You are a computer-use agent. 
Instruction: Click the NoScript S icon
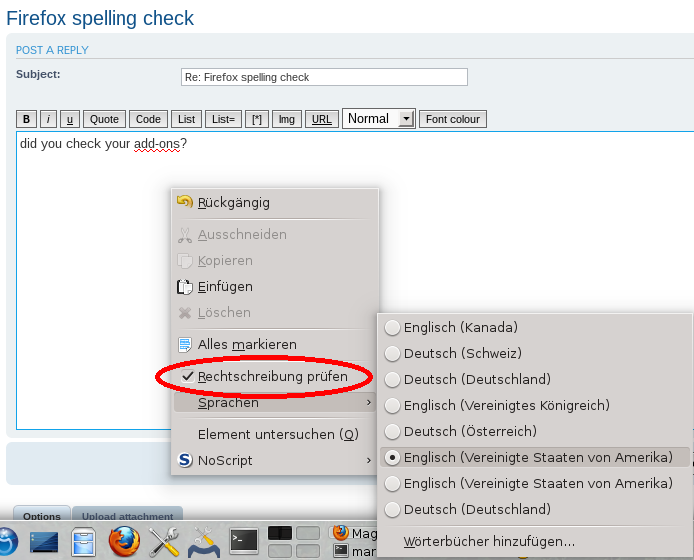click(x=185, y=460)
